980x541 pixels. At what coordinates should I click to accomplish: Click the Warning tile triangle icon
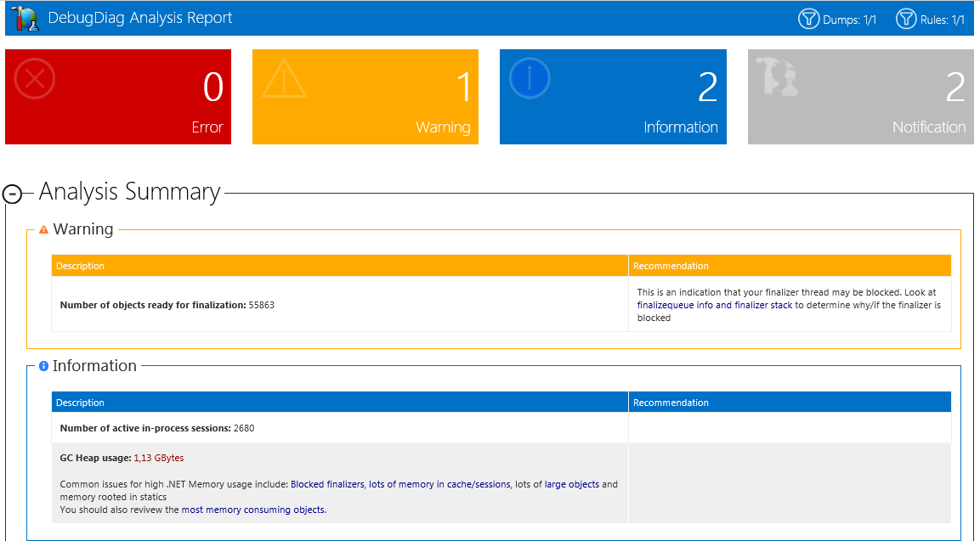tap(285, 79)
